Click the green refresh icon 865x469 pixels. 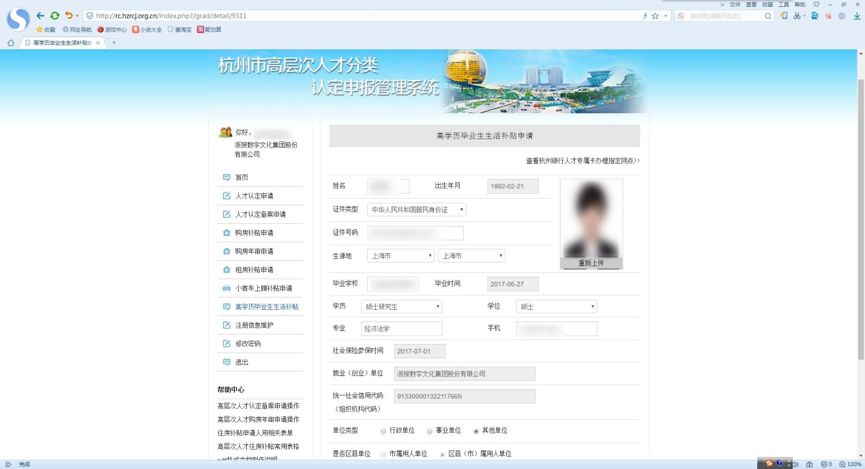click(x=55, y=15)
